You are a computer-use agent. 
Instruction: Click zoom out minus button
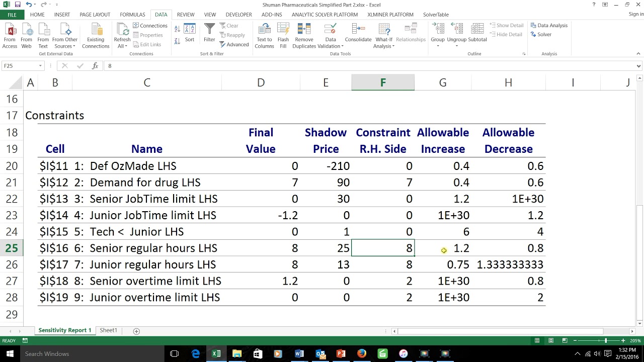click(x=575, y=340)
